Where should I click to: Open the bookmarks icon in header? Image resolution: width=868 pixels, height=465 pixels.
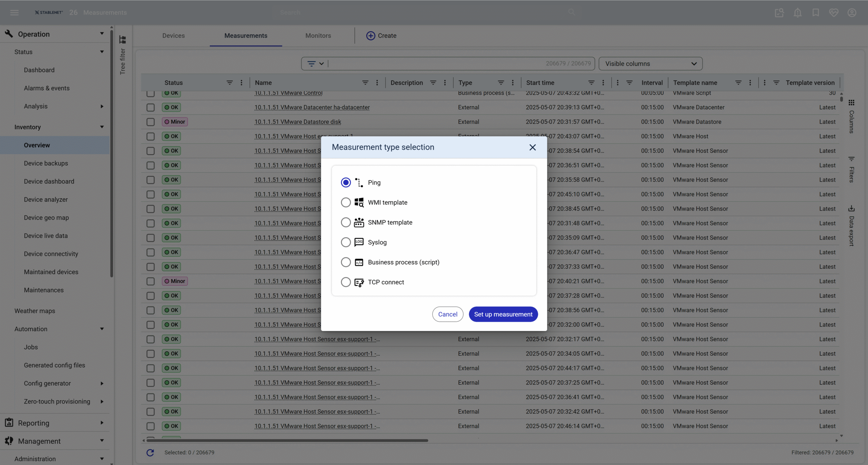click(815, 13)
